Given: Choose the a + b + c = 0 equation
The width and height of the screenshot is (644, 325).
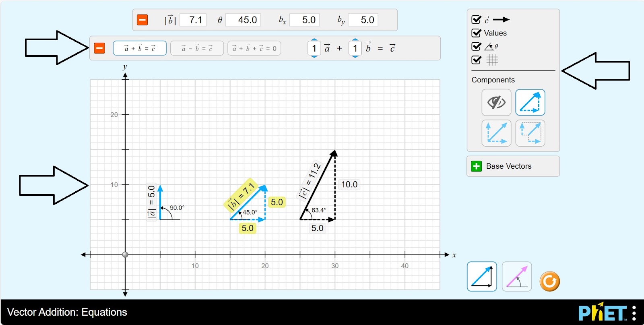Looking at the screenshot, I should (x=254, y=48).
